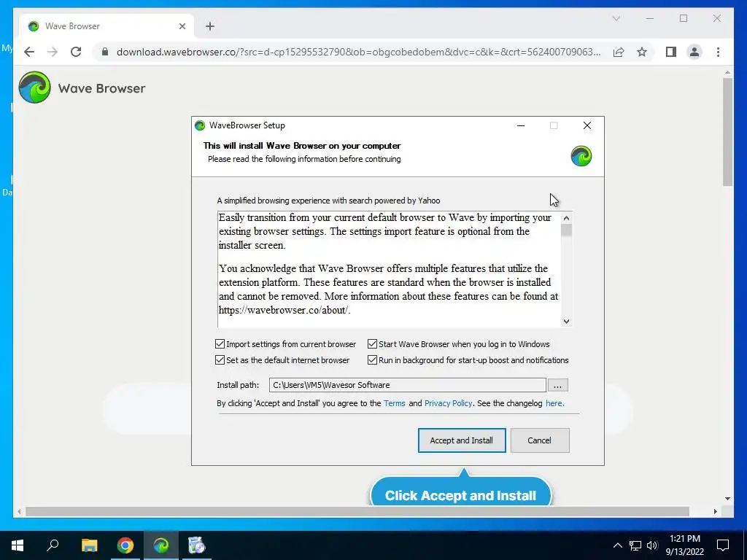Open the user profile icon
Viewport: 747px width, 560px height.
click(x=694, y=52)
